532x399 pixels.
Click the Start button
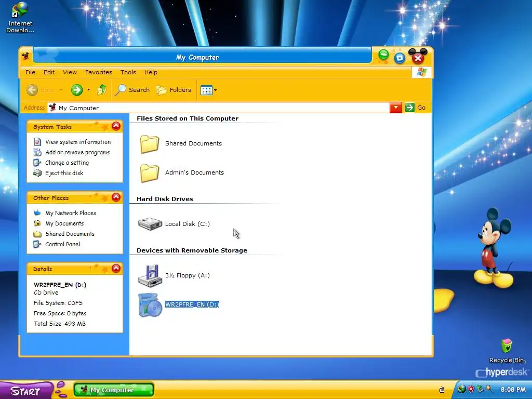pos(26,391)
